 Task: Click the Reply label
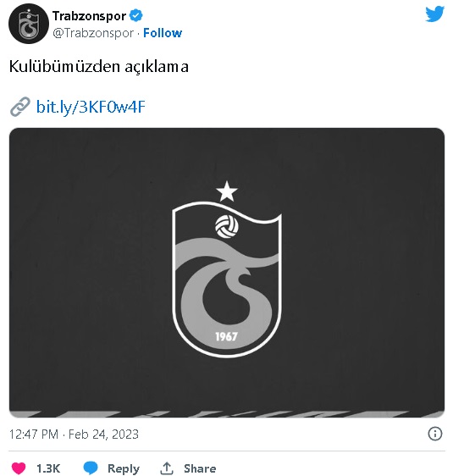pos(124,468)
